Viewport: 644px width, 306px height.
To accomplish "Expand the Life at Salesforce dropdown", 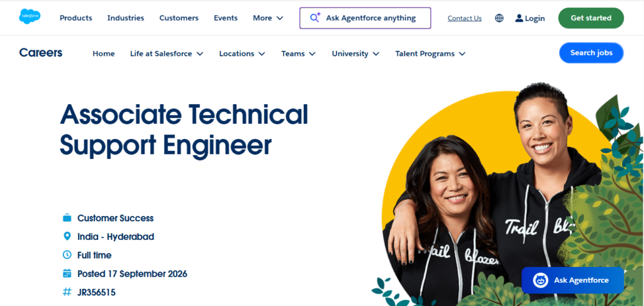I will tap(200, 54).
